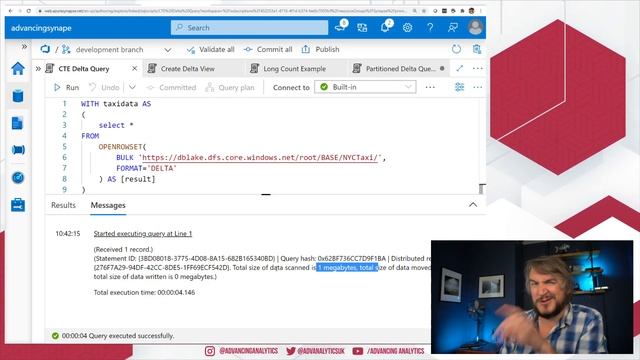Open the Integrate hub pipeline icon
This screenshot has width=640, height=360.
coord(18,150)
